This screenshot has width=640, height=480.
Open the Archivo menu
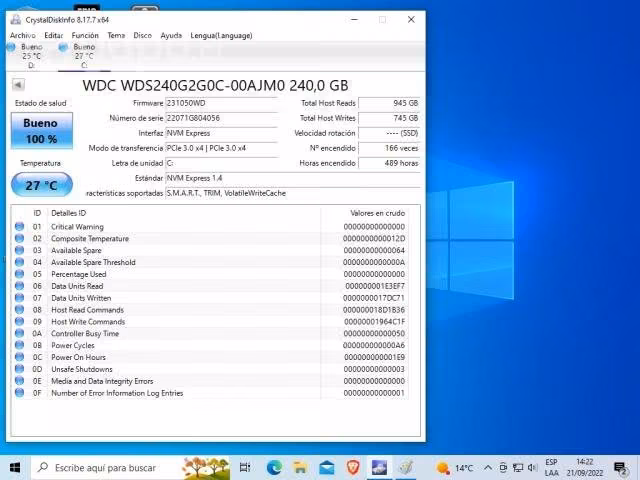22,36
